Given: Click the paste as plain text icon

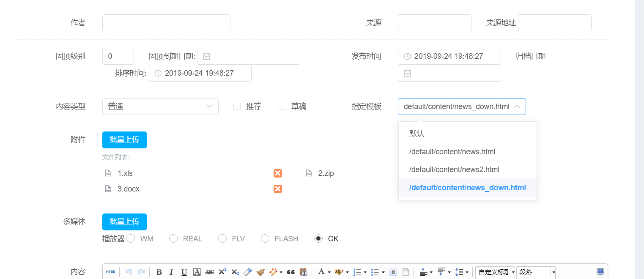Looking at the screenshot, I should [303, 272].
